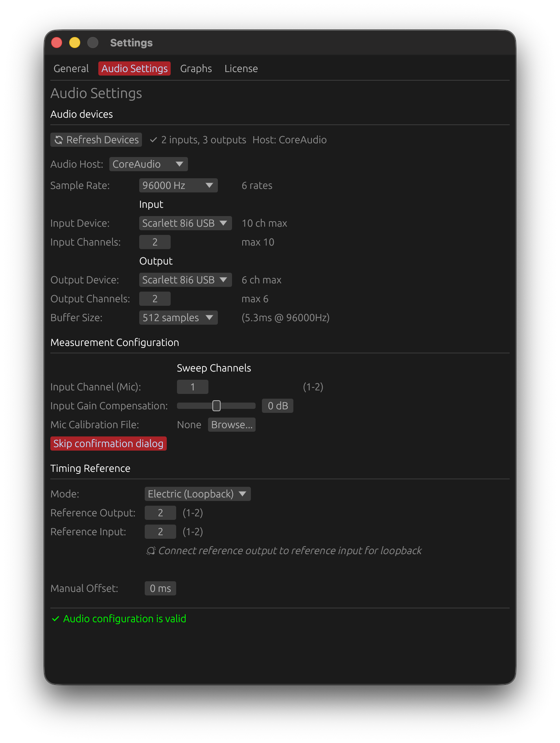
Task: Edit the Reference Output channel value
Action: pyautogui.click(x=160, y=513)
